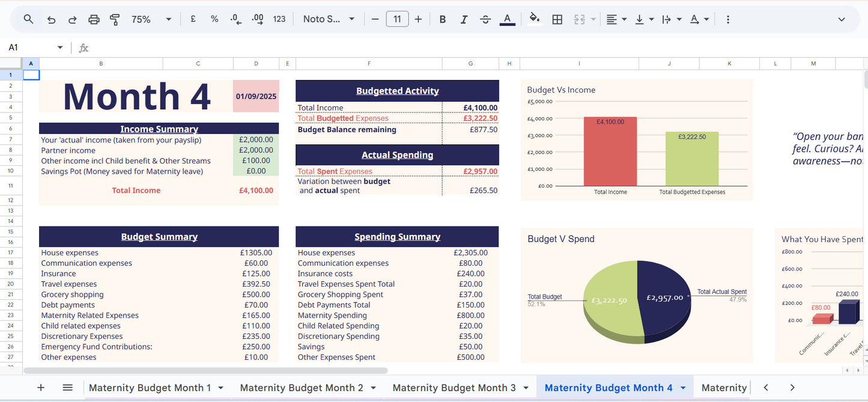Toggle strikethrough formatting
This screenshot has height=402, width=868.
[x=485, y=19]
